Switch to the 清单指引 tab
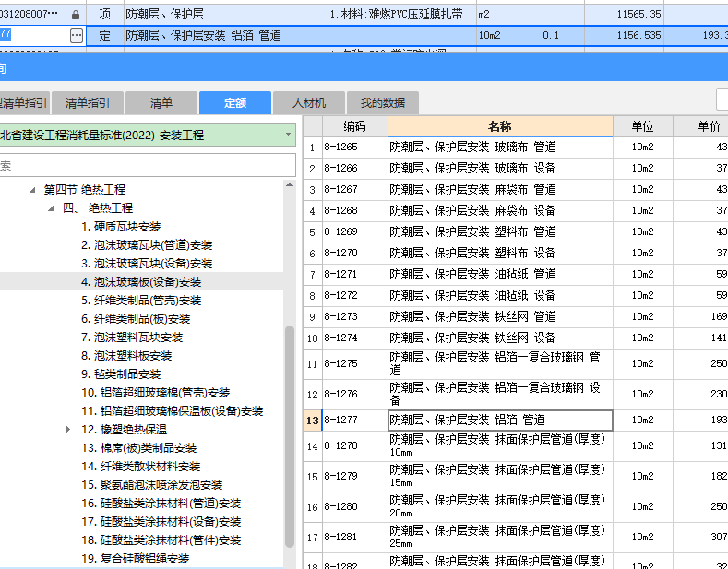The width and height of the screenshot is (728, 569). tap(88, 102)
